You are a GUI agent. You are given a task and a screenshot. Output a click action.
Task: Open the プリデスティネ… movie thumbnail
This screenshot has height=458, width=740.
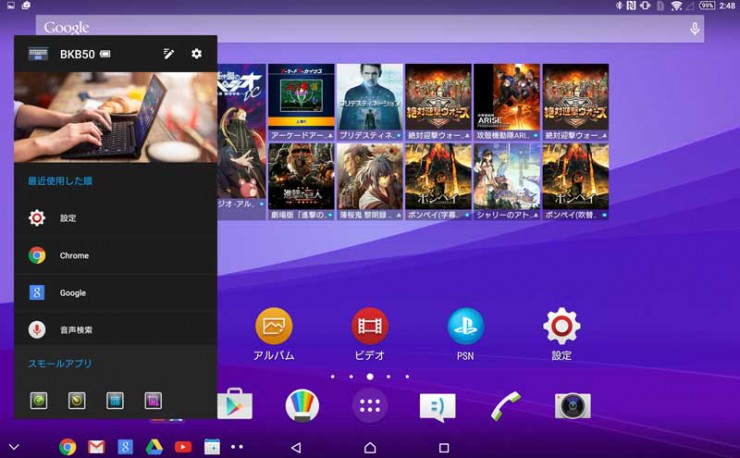[370, 102]
